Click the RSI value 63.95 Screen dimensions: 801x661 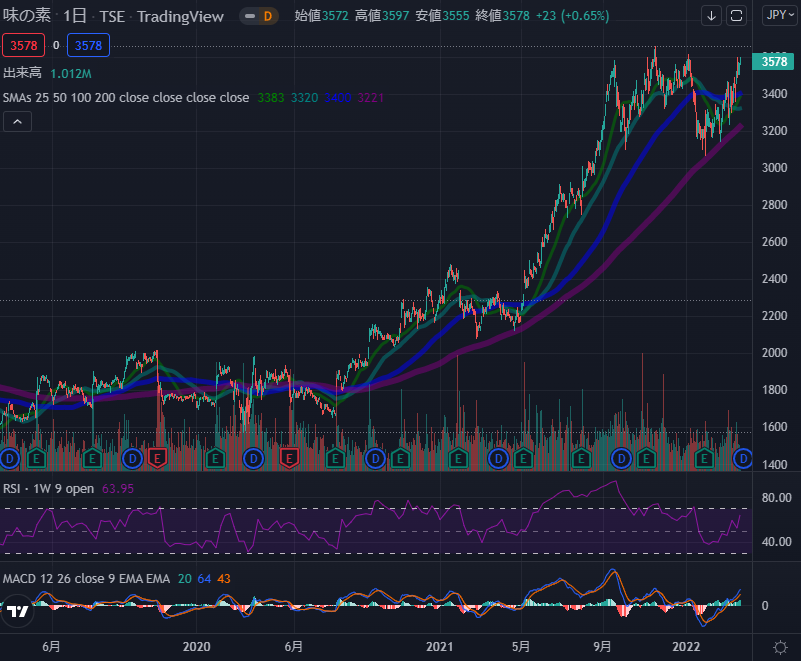pos(118,489)
